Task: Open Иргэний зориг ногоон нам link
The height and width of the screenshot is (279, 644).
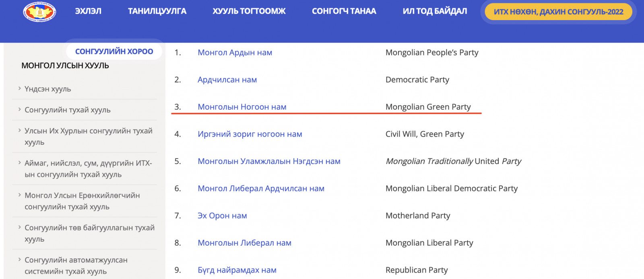Action: point(250,134)
